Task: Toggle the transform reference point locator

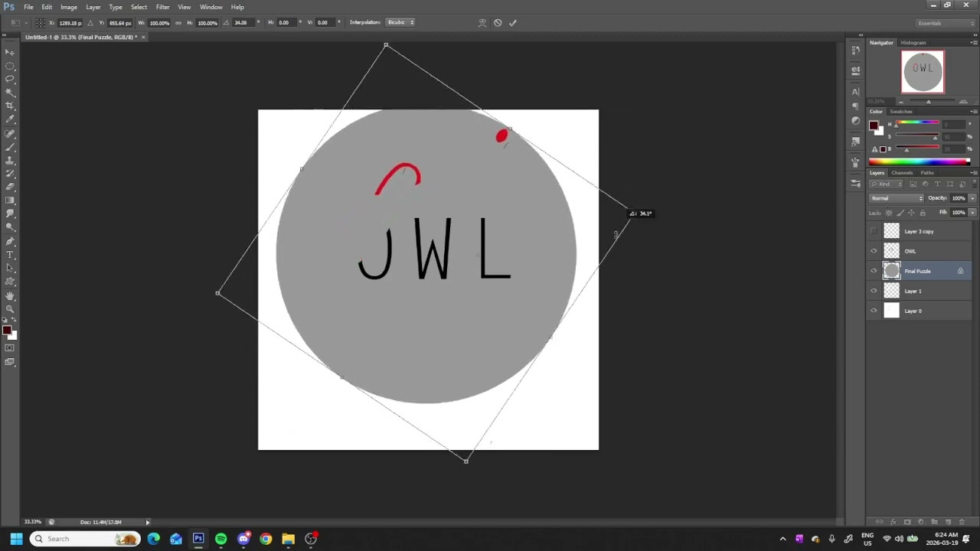Action: tap(40, 23)
